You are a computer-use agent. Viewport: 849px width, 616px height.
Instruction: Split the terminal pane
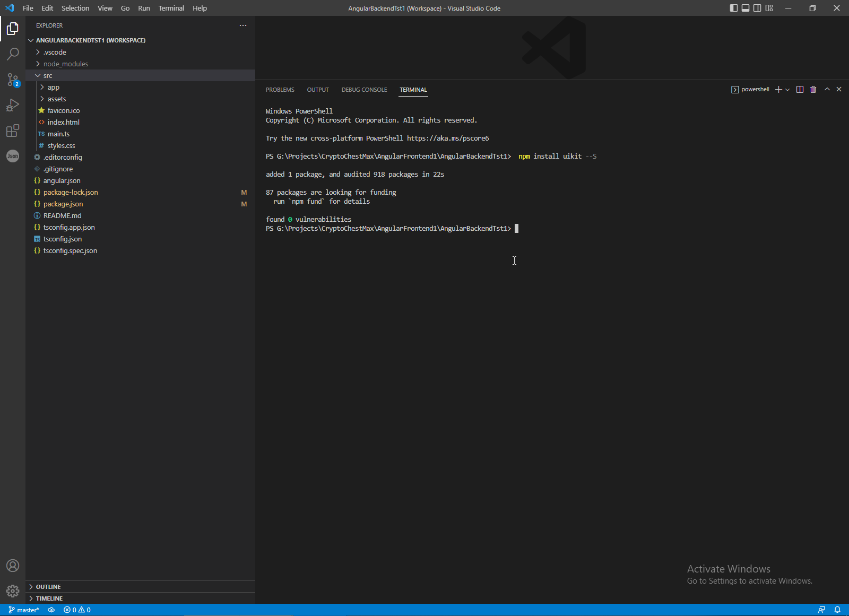[800, 90]
